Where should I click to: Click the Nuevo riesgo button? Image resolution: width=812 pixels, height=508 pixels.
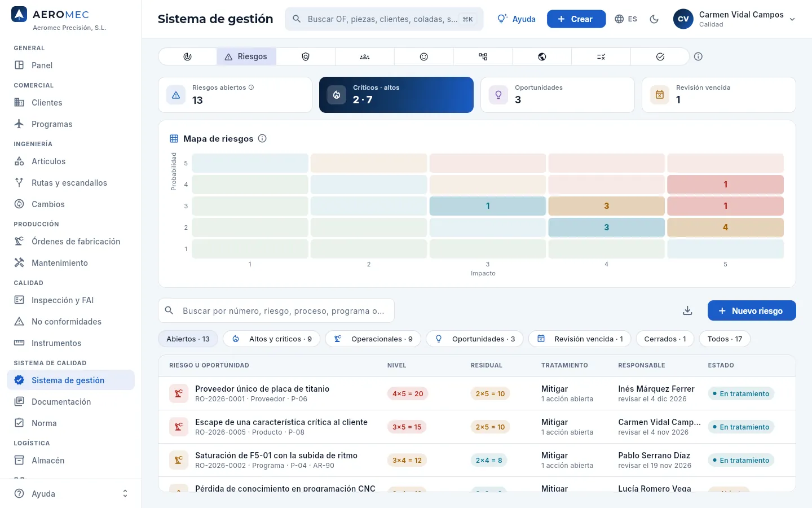[x=752, y=310]
